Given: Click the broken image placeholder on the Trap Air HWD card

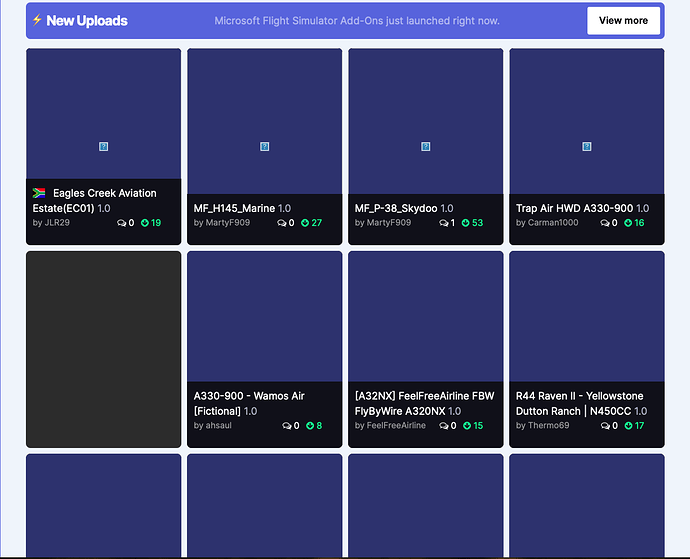Looking at the screenshot, I should pyautogui.click(x=587, y=147).
